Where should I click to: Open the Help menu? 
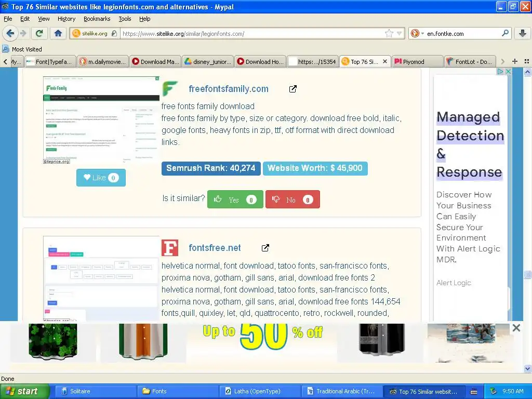pyautogui.click(x=145, y=19)
